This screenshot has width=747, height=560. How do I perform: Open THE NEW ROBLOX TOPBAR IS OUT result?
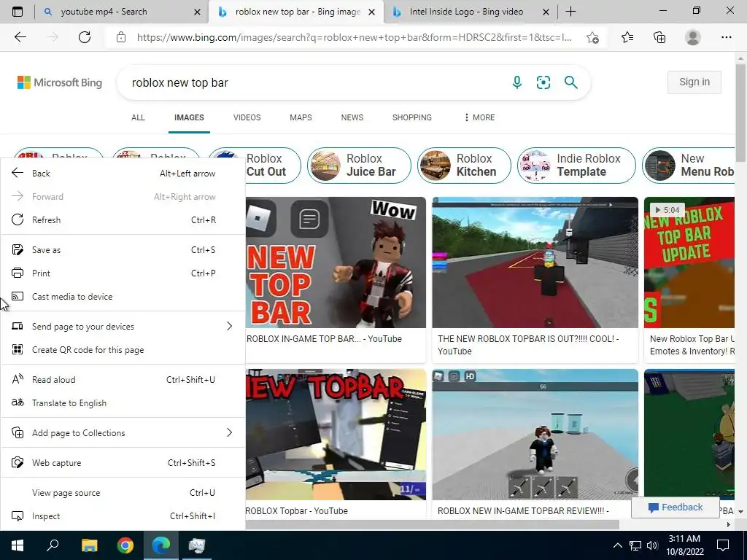(x=528, y=345)
